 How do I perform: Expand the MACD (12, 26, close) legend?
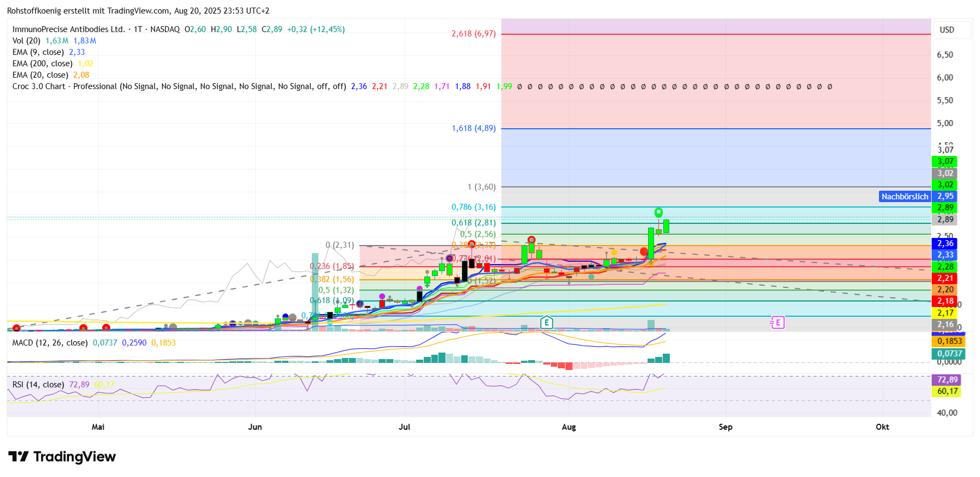[x=49, y=343]
